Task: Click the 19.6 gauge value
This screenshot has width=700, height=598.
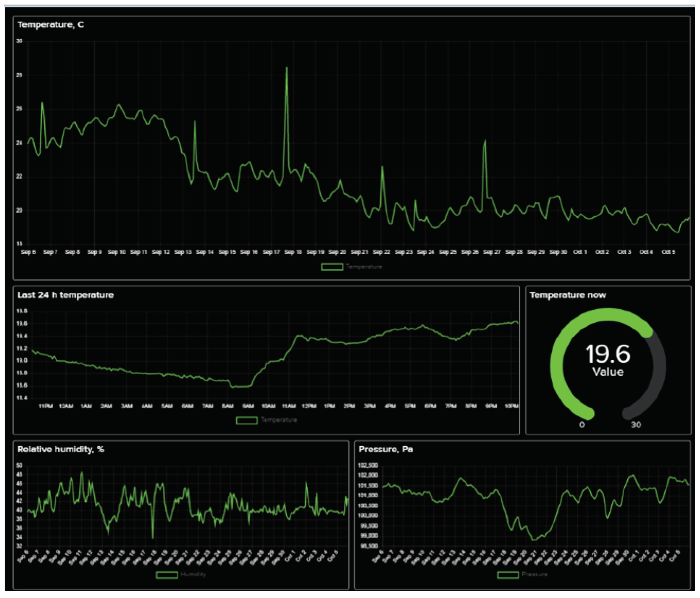Action: [x=607, y=354]
